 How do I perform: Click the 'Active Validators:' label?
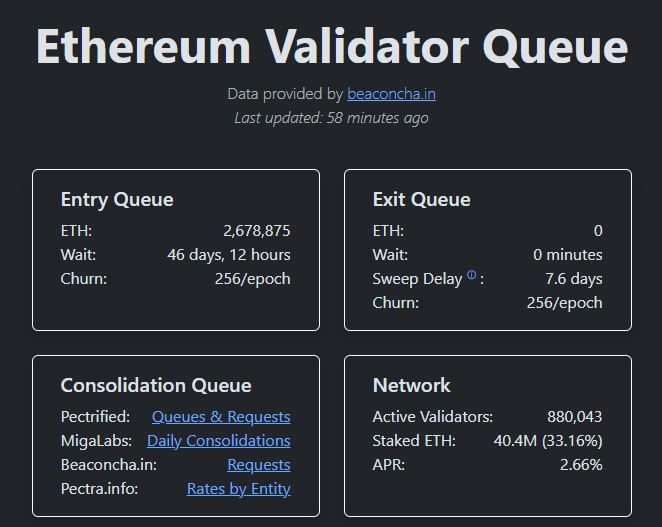click(x=433, y=417)
